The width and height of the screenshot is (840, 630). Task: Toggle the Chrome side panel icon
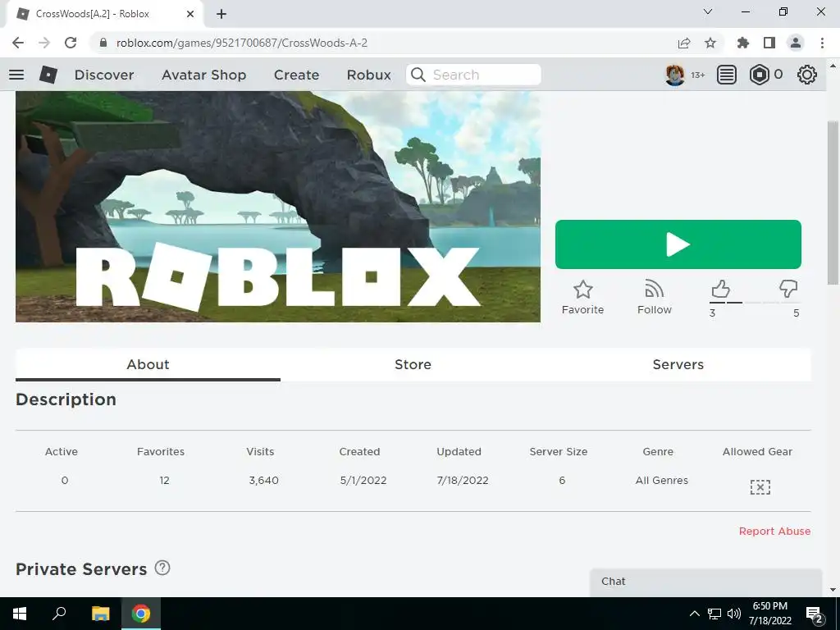pyautogui.click(x=769, y=43)
